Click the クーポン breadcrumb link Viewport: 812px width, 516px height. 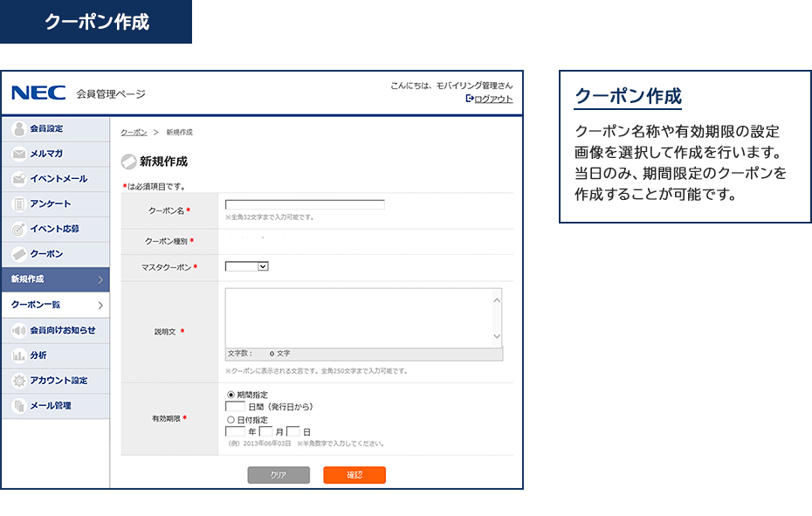[134, 132]
